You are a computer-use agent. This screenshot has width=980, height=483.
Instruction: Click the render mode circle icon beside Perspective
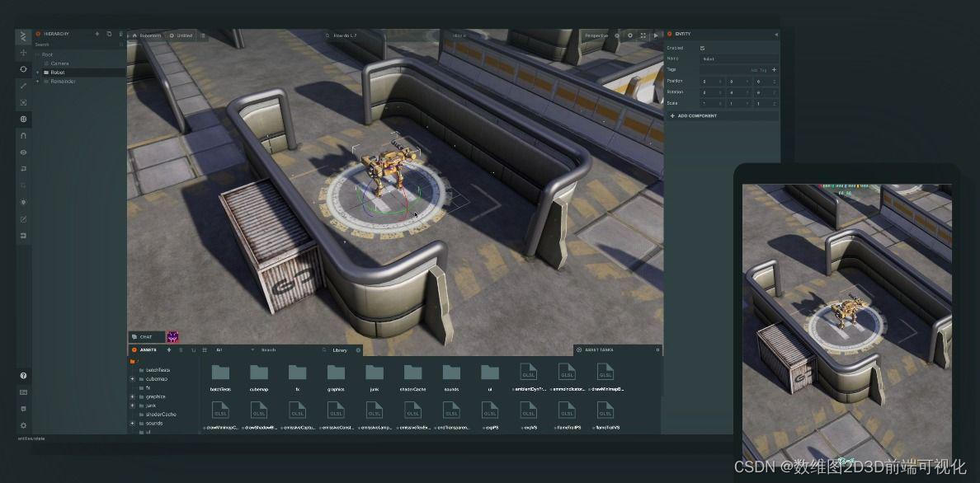(x=618, y=35)
